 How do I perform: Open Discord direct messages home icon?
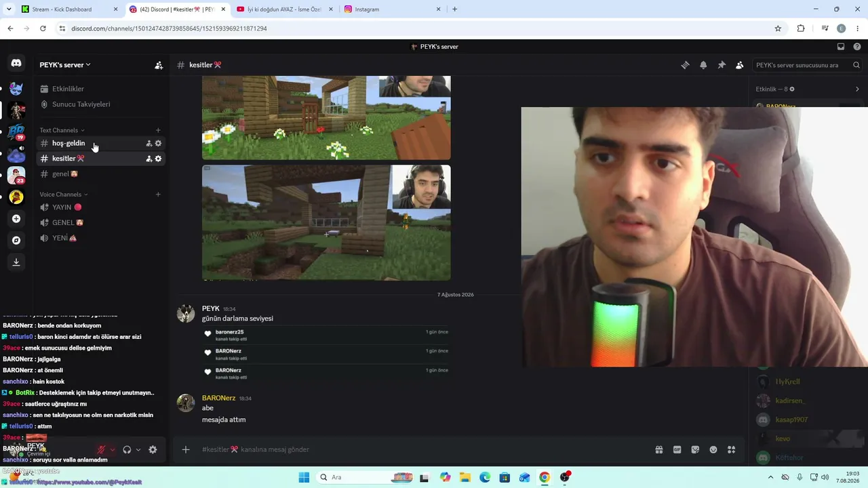pyautogui.click(x=16, y=63)
